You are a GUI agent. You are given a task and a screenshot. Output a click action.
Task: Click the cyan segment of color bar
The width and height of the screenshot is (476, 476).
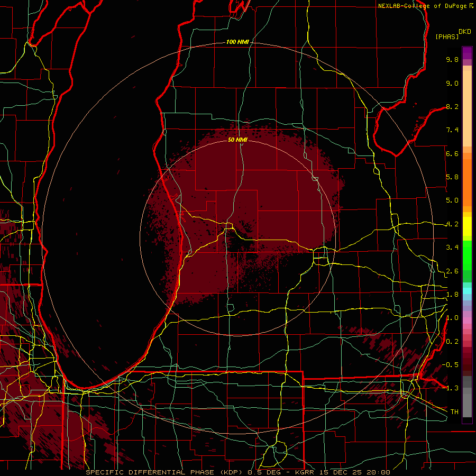467,291
